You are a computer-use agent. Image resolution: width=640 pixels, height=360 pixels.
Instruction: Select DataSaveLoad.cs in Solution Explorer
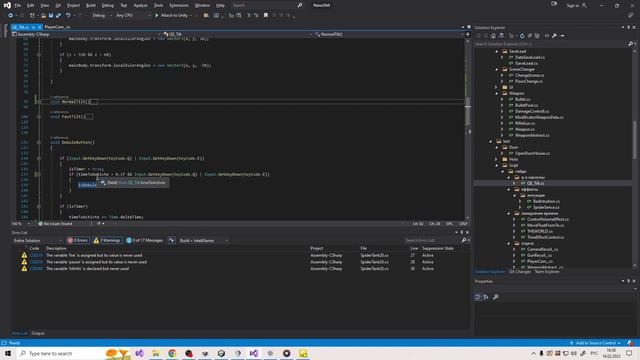(529, 58)
